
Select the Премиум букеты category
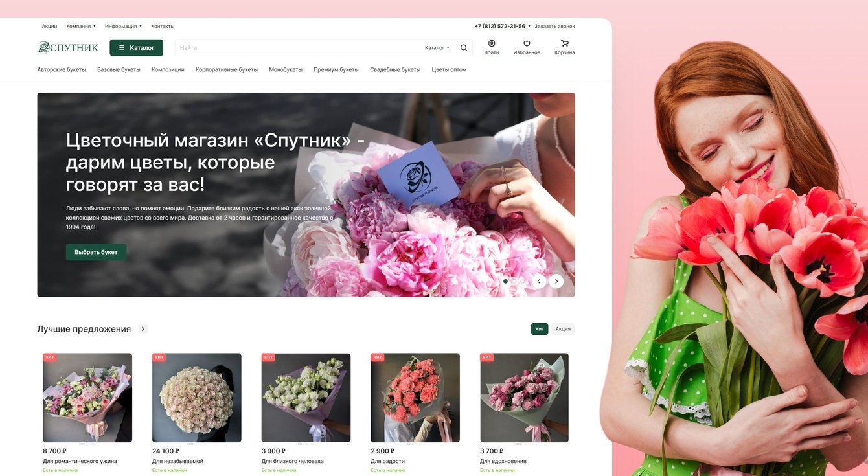pos(336,70)
